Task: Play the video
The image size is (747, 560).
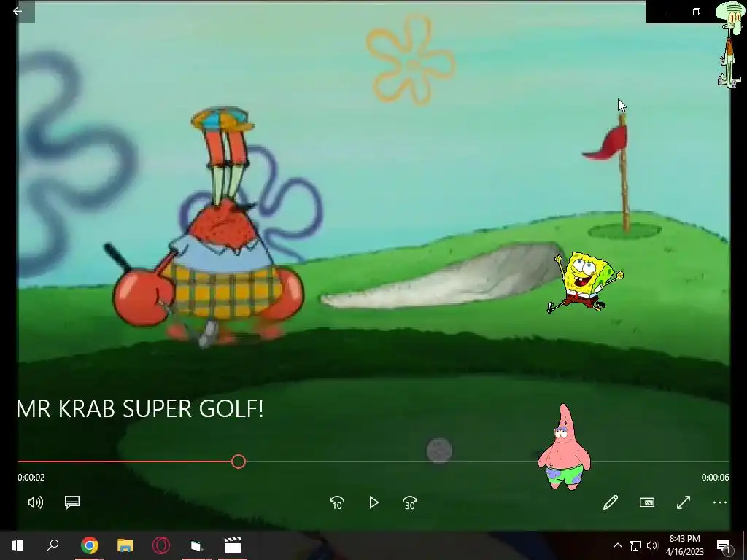Action: 373,503
